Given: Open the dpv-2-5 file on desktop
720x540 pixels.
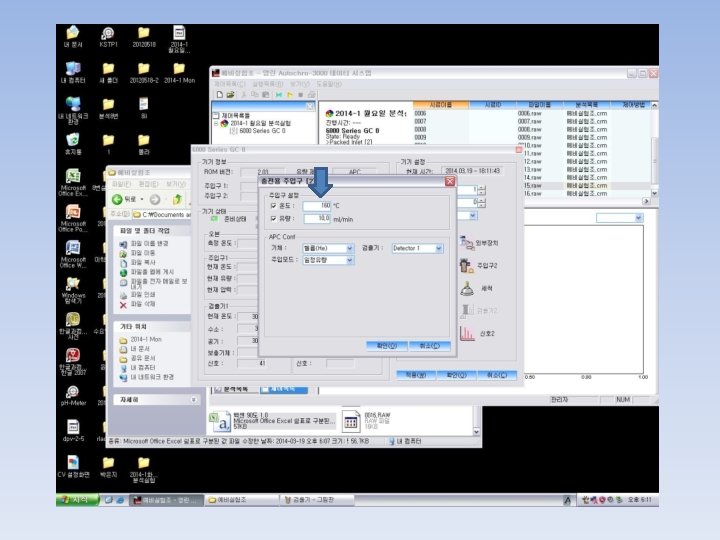Looking at the screenshot, I should click(73, 430).
